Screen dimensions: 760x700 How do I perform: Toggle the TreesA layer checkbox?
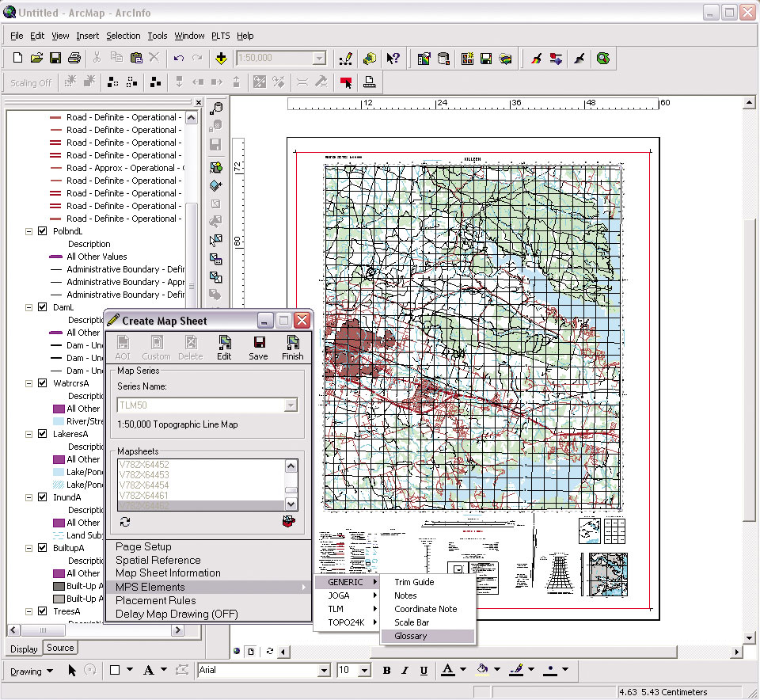(43, 611)
